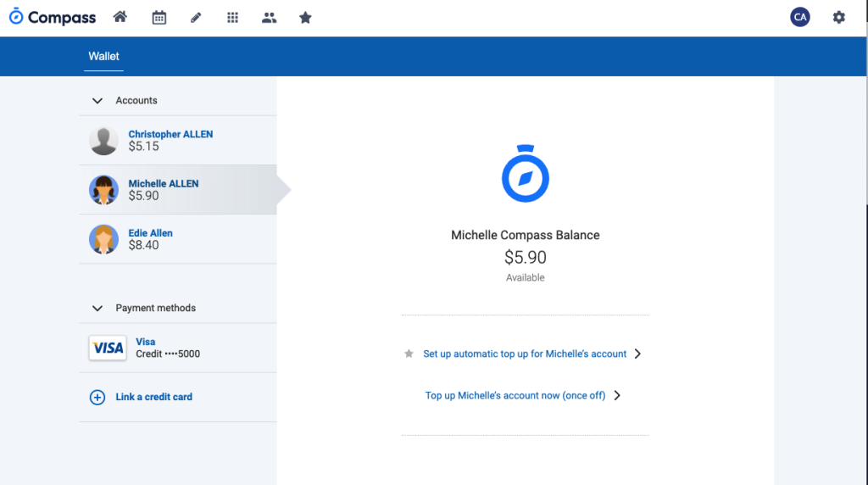This screenshot has width=868, height=485.
Task: Click Christopher ALLEN's grey avatar
Action: 103,140
